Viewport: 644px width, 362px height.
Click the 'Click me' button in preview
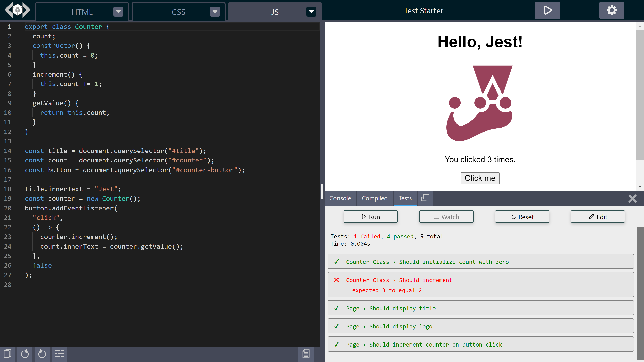480,178
